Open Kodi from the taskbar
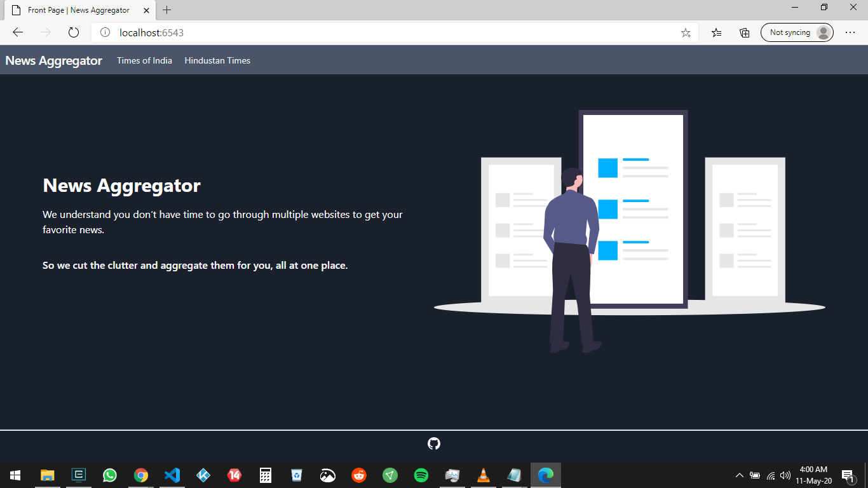 tap(203, 475)
